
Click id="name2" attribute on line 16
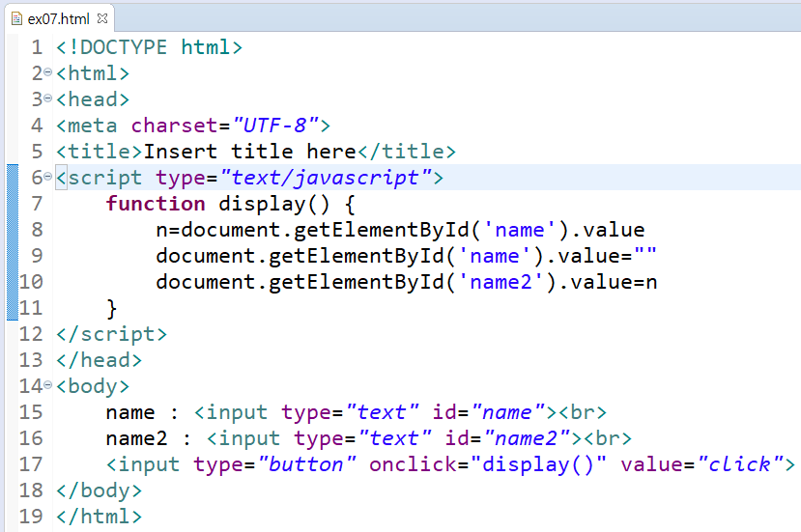[508, 438]
